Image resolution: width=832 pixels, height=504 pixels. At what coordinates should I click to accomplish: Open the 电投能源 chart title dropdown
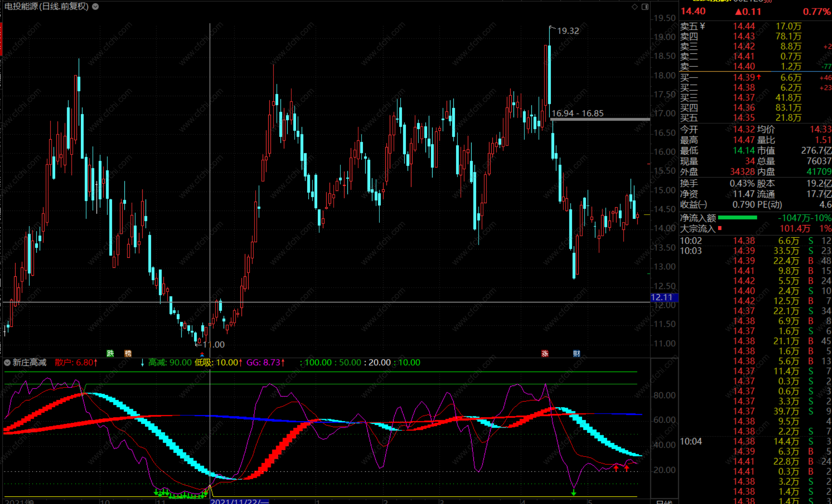point(95,6)
